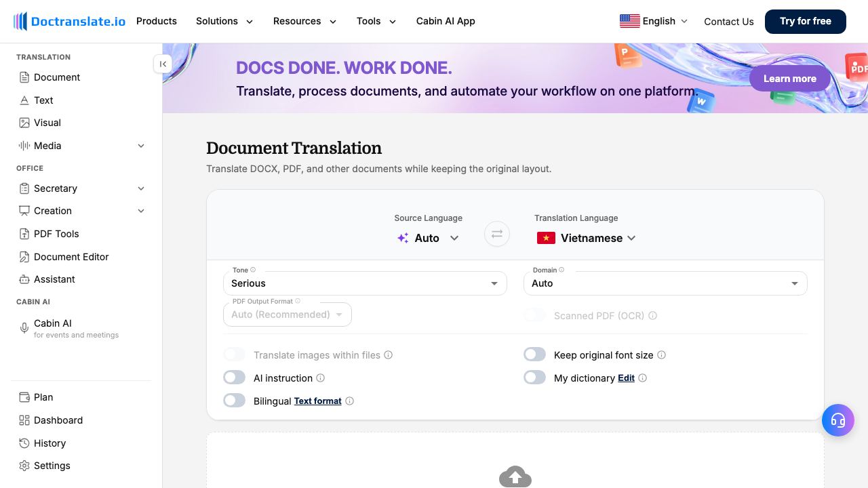Click the Keep original font size info icon
Viewport: 868px width, 488px height.
pos(662,355)
